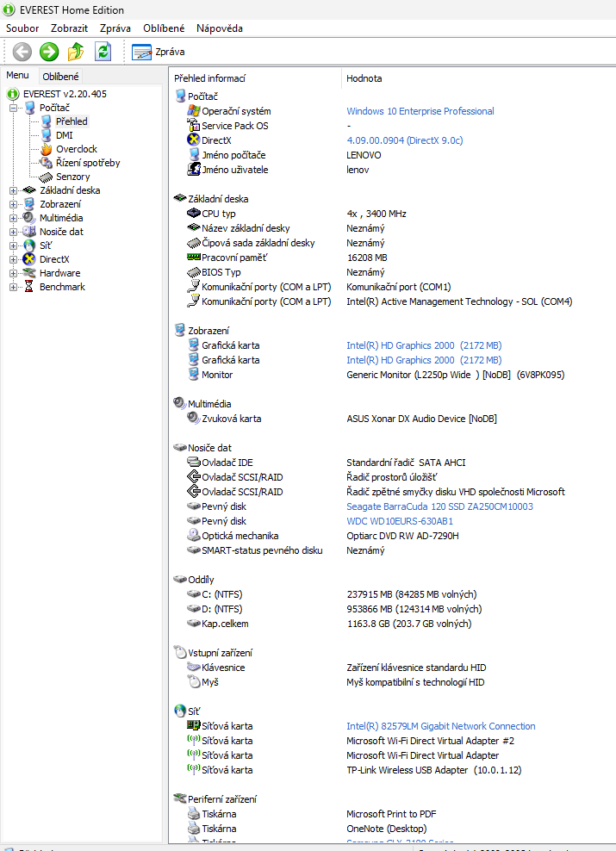The width and height of the screenshot is (616, 851).
Task: Select the Jméno počítače row label
Action: [234, 155]
